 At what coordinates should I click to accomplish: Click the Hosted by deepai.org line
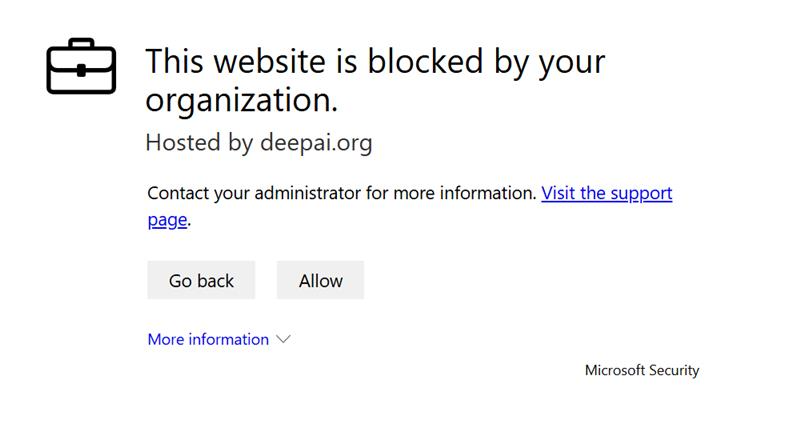[258, 142]
